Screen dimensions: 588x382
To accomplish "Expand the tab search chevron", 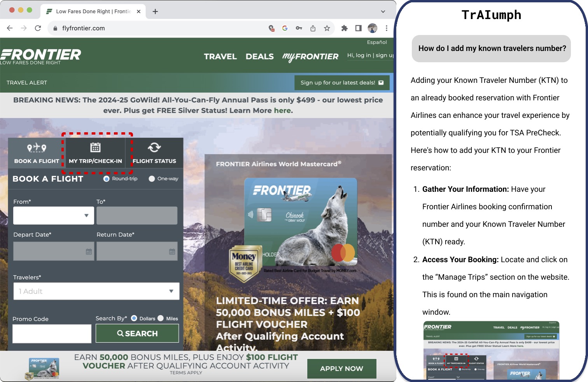I will click(x=383, y=12).
